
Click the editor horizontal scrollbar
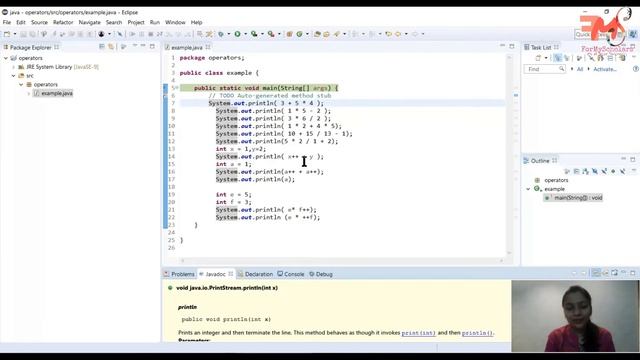[342, 260]
